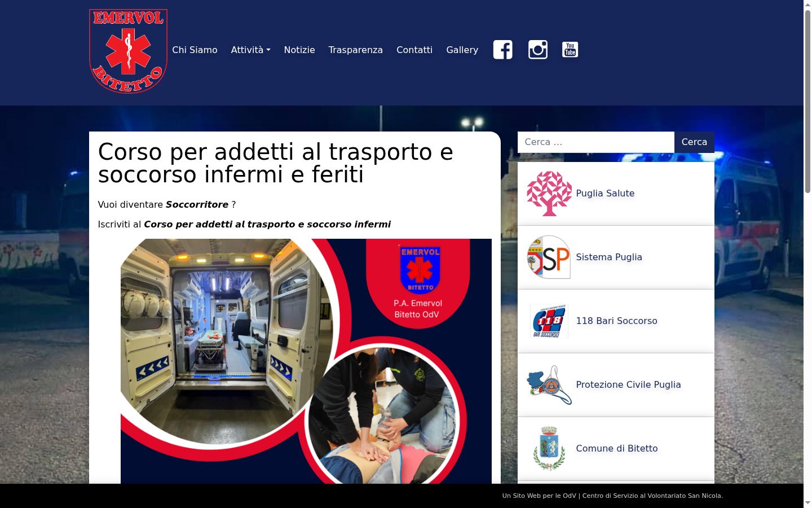The width and height of the screenshot is (812, 508).
Task: Expand the Attività dropdown menu
Action: click(x=251, y=50)
